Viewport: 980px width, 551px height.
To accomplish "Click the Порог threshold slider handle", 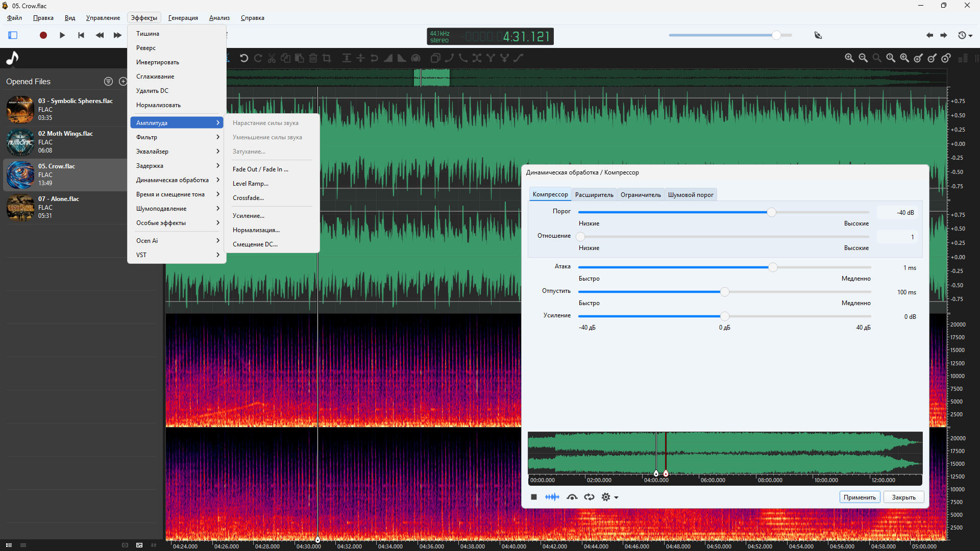I will point(771,212).
